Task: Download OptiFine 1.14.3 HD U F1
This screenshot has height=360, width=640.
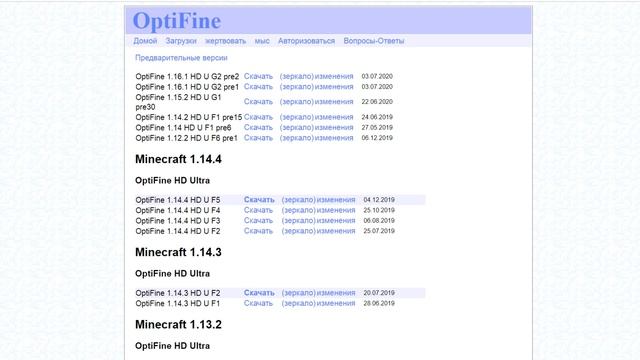Action: [258, 303]
